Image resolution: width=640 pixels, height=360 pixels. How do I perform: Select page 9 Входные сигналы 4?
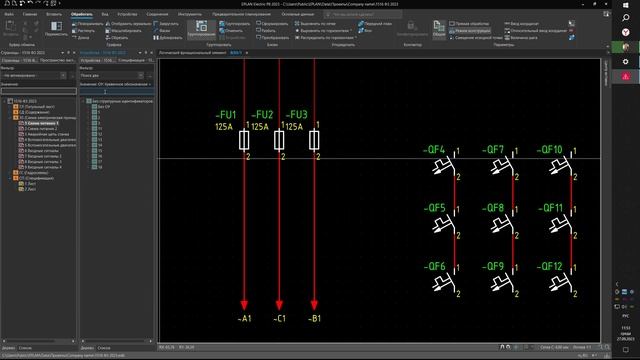tap(40, 167)
